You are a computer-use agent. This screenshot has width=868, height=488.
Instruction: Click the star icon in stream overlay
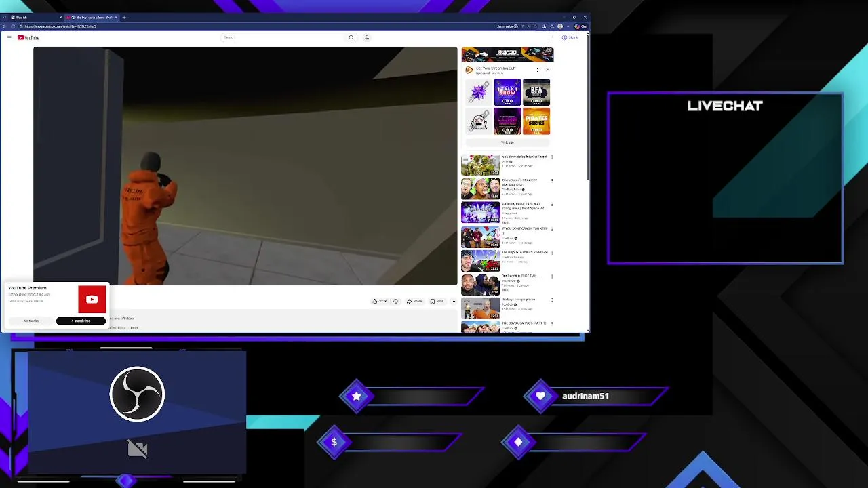click(356, 396)
